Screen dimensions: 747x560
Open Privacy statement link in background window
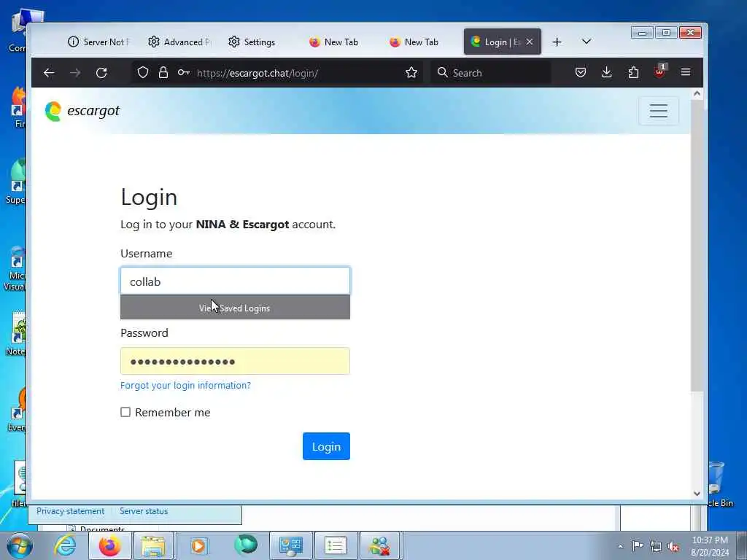[x=71, y=511]
